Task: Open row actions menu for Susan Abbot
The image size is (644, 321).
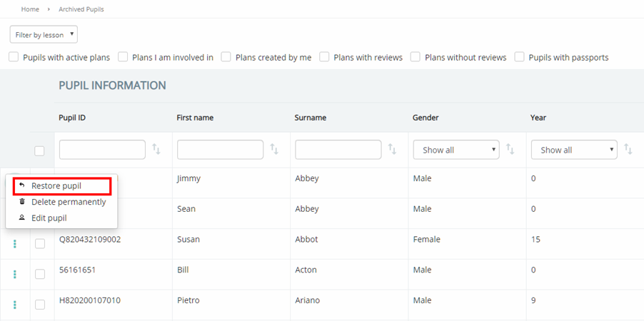Action: point(15,244)
